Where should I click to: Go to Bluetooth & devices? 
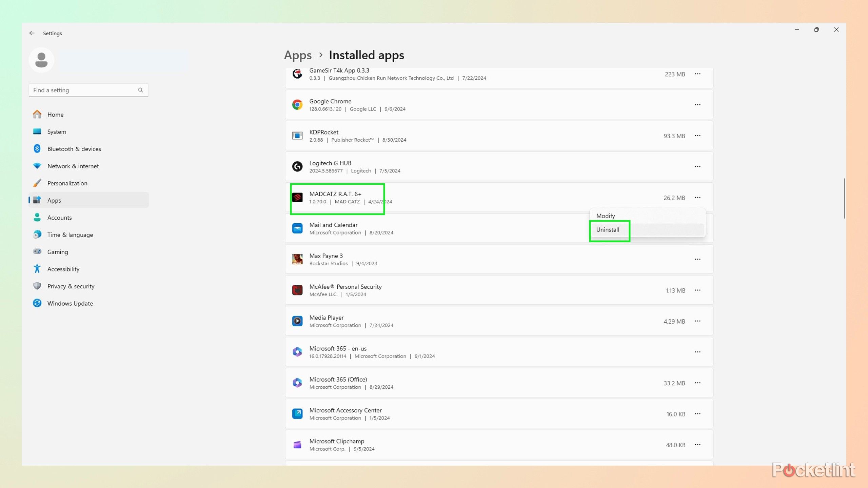pyautogui.click(x=89, y=149)
